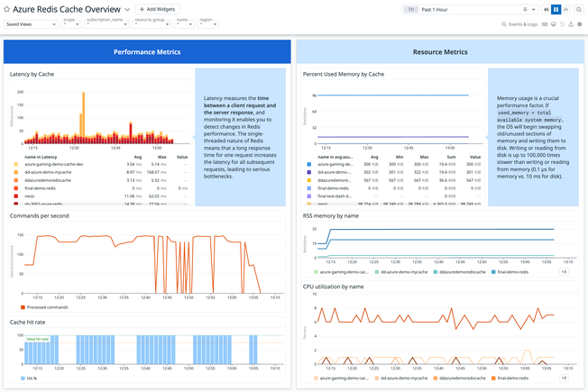Click azure-gaming-demo-cache-dev color swatch in Latency table
This screenshot has height=392, width=588.
pyautogui.click(x=16, y=165)
